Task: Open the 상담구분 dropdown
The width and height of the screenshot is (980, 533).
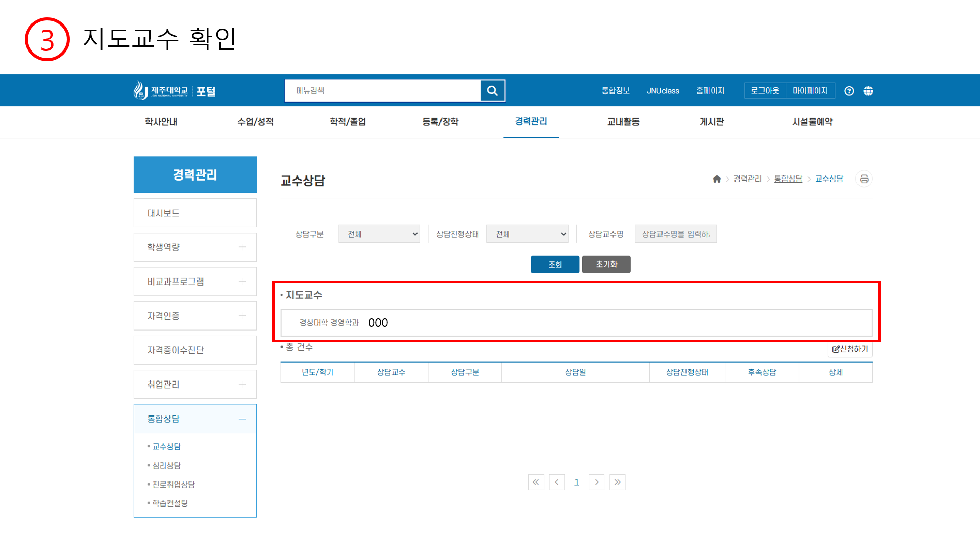Action: pos(379,234)
